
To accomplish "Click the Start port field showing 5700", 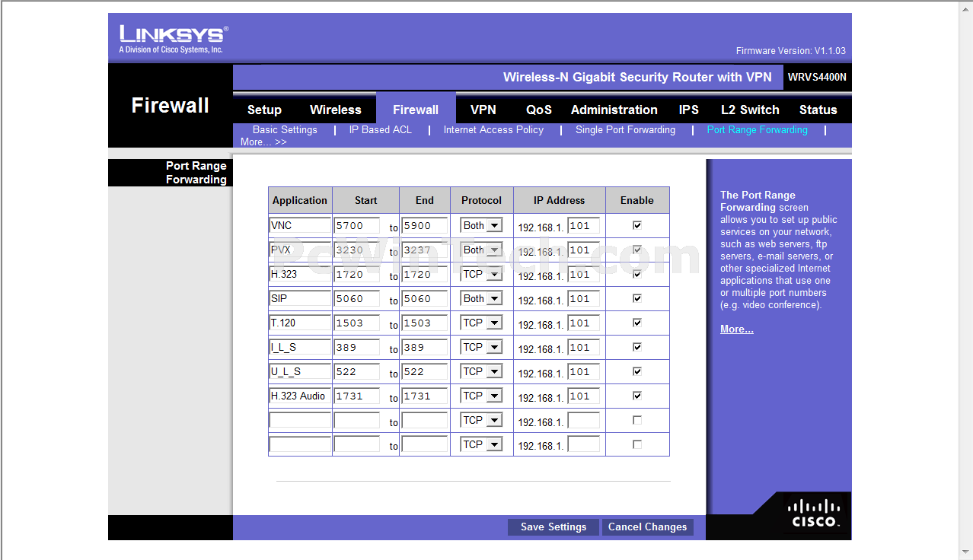I will (356, 225).
